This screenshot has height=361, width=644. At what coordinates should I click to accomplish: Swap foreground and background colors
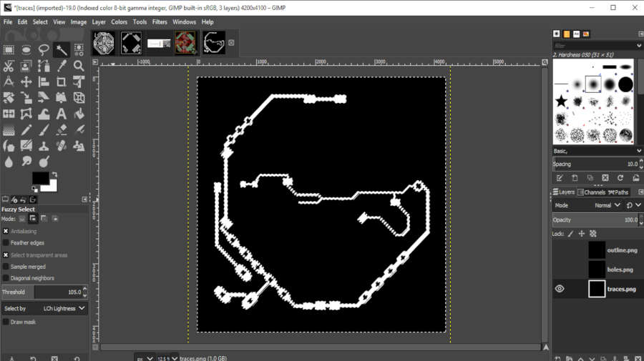[x=54, y=174]
